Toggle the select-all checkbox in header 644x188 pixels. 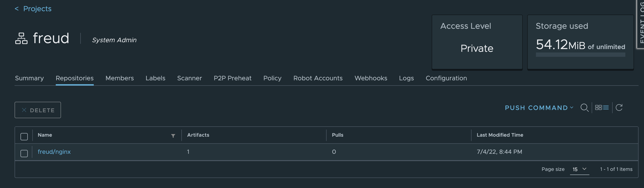(x=24, y=136)
